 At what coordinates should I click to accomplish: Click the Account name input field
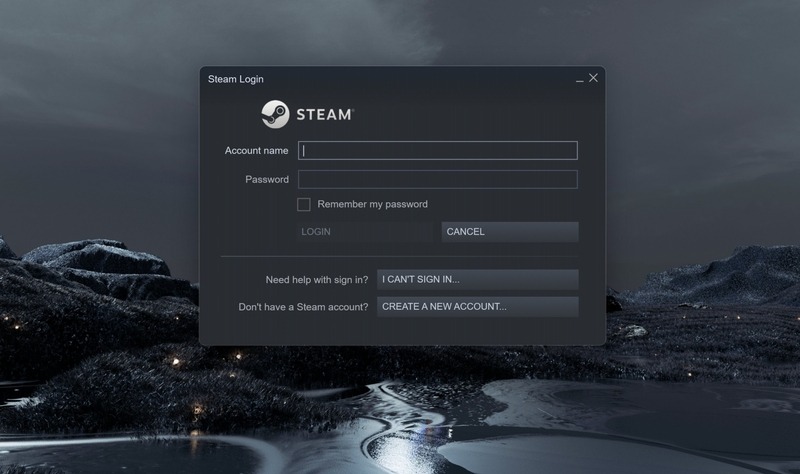tap(438, 151)
